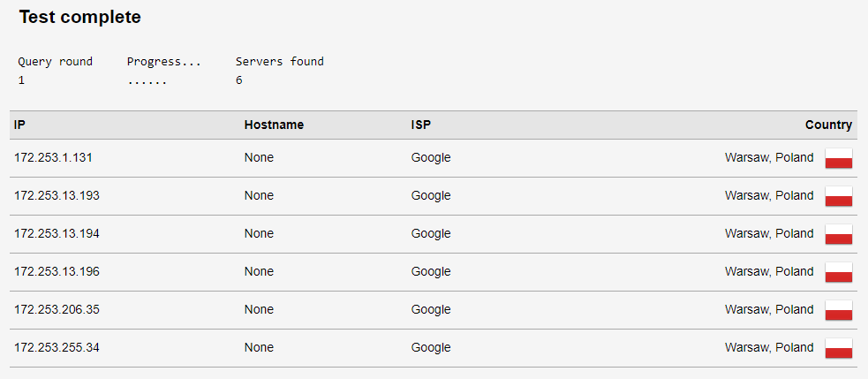Screen dimensions: 868x379
Task: Click the Servers found count
Action: tap(239, 80)
